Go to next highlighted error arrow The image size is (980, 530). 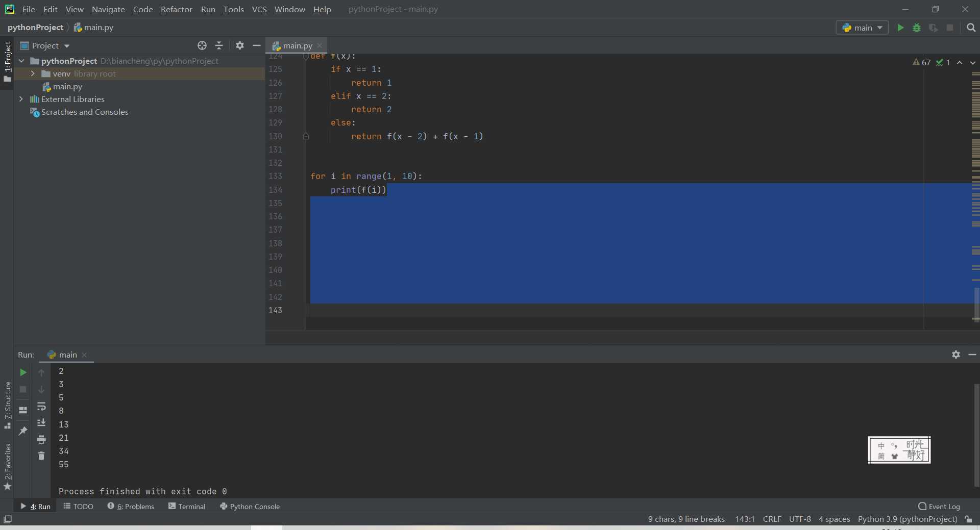[973, 62]
